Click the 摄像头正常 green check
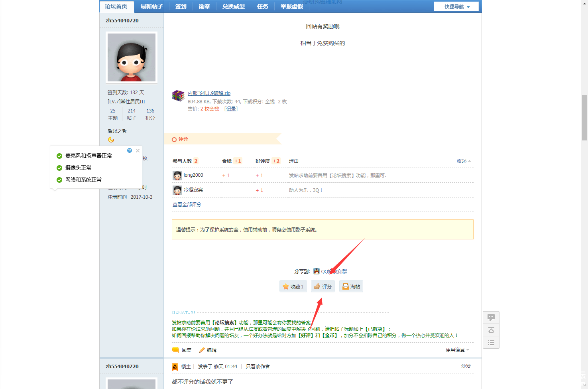 coord(59,168)
